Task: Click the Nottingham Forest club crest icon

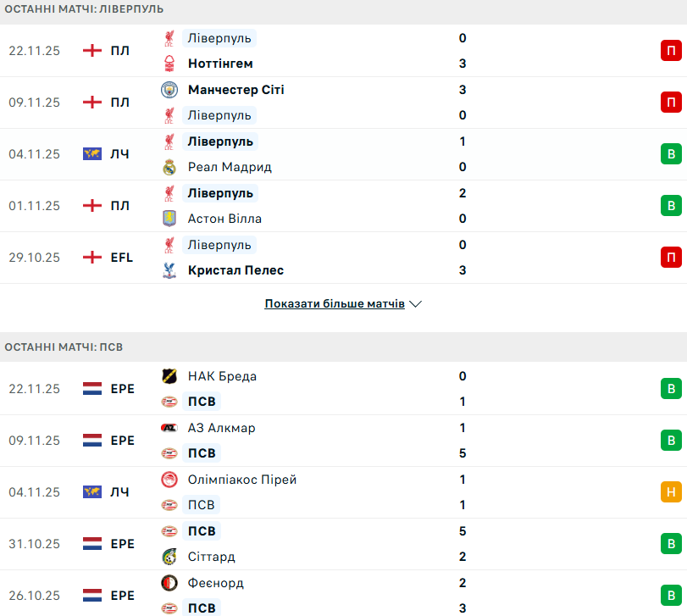Action: (170, 64)
